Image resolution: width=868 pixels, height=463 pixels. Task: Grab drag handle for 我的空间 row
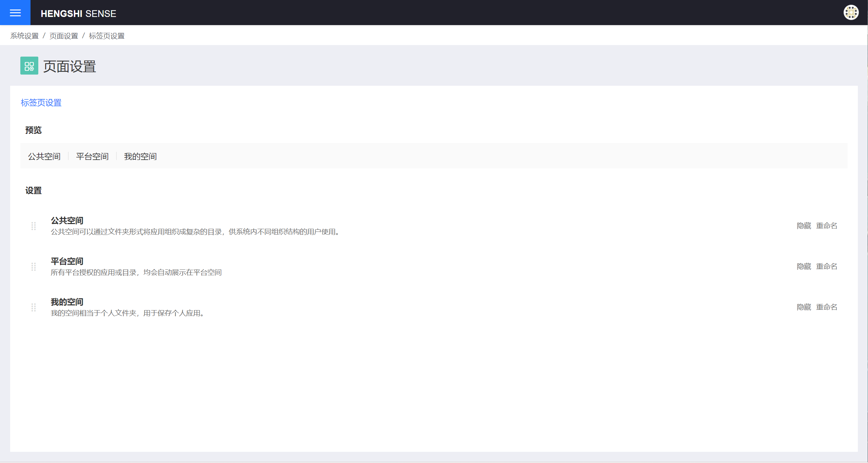click(x=34, y=307)
